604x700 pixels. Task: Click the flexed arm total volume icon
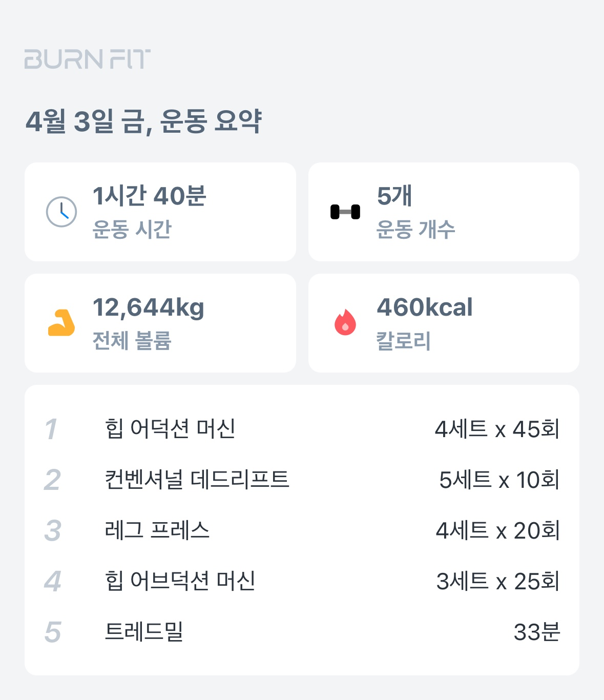[61, 323]
